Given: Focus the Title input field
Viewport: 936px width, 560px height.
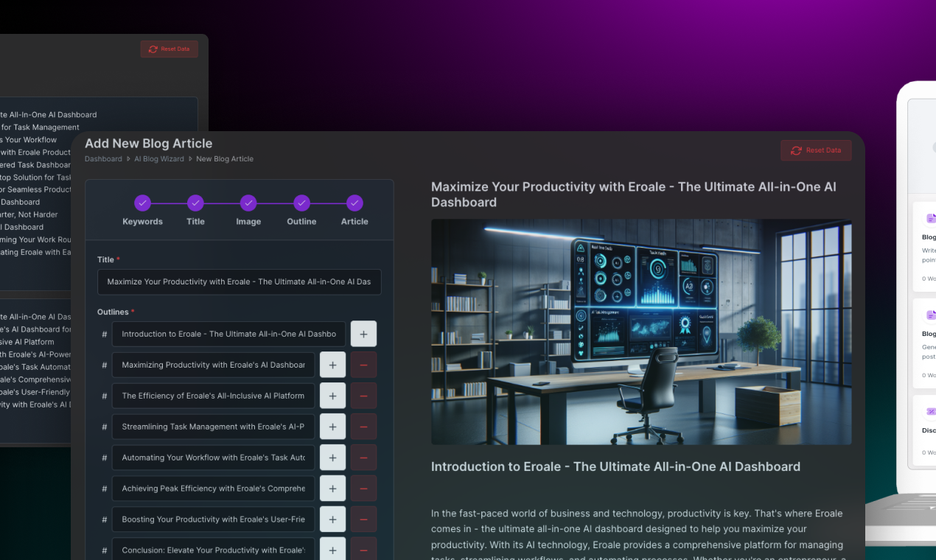Looking at the screenshot, I should click(x=240, y=281).
